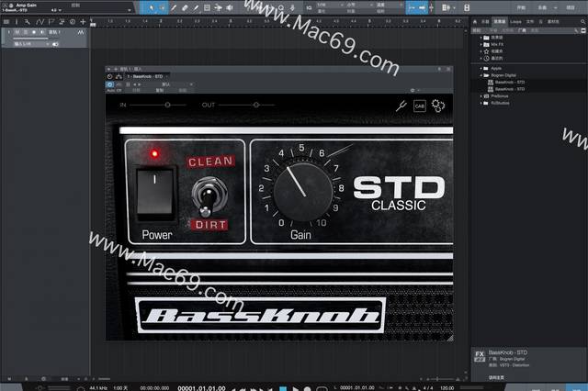This screenshot has width=588, height=391.
Task: Open track 1 input source dropdown
Action: (31, 44)
